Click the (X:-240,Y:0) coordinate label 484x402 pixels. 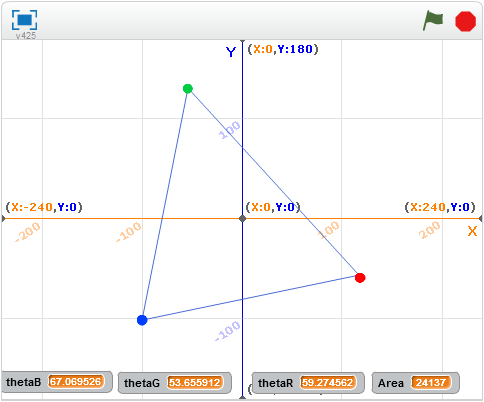click(x=44, y=207)
